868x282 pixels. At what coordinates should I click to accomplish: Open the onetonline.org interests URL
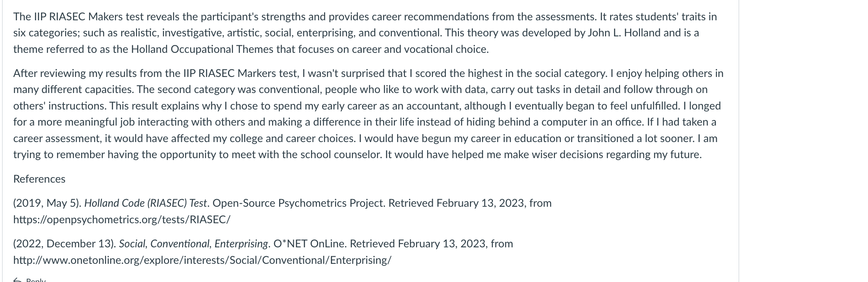(202, 260)
